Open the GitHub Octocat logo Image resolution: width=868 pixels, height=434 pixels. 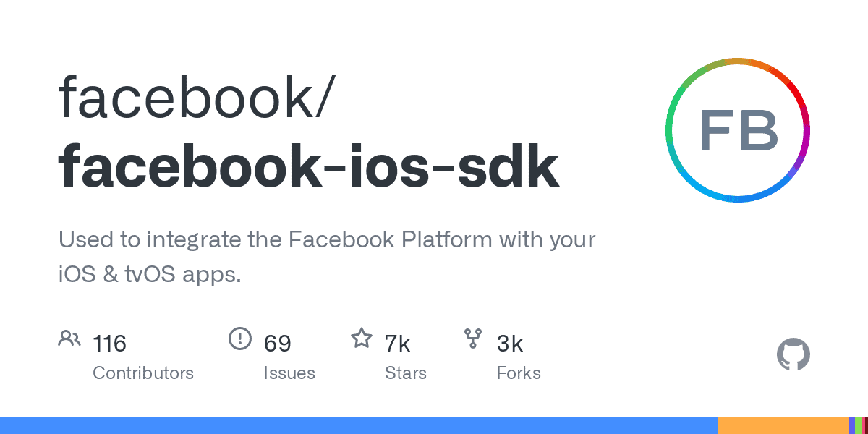793,355
